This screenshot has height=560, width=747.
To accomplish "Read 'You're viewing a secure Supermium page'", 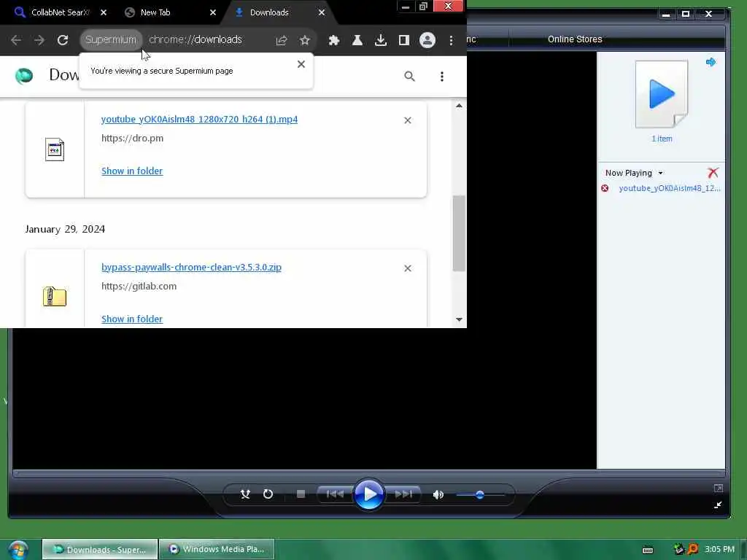I will coord(162,71).
